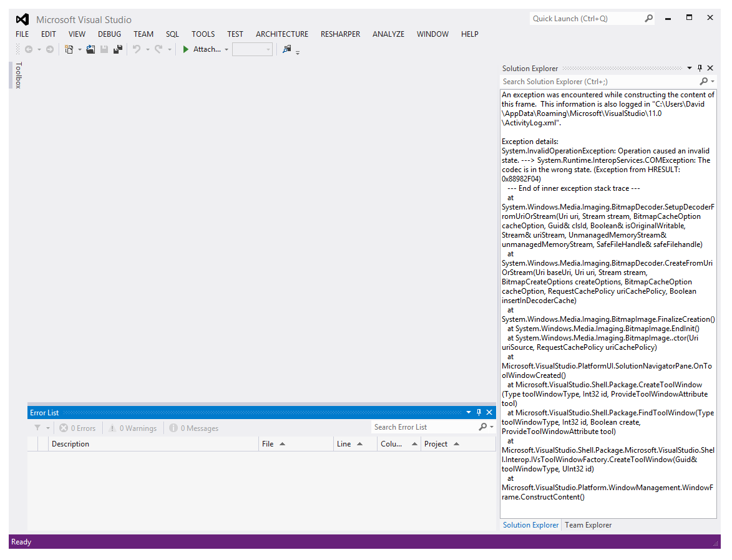Open the VIEW menu
Viewport: 732px width, 560px height.
(77, 34)
